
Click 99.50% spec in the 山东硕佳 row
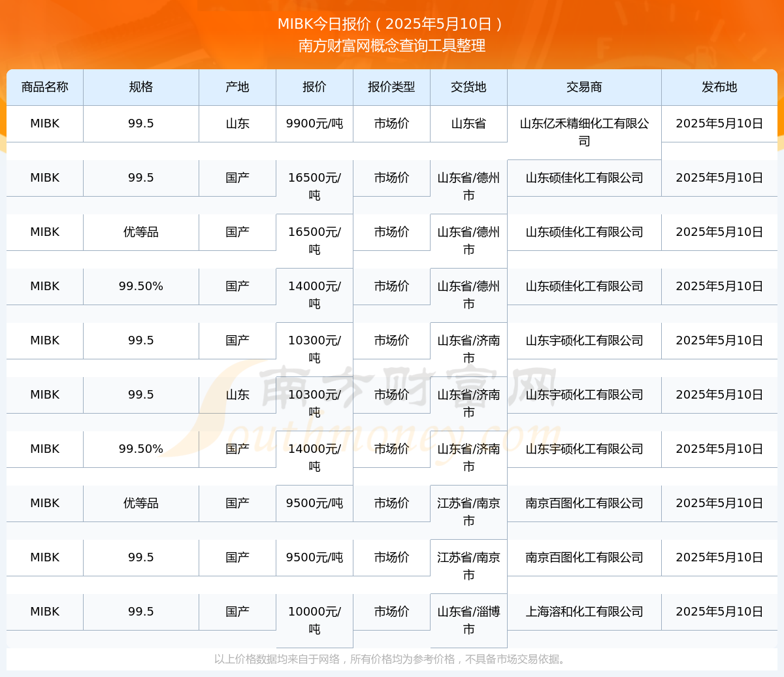pyautogui.click(x=141, y=286)
